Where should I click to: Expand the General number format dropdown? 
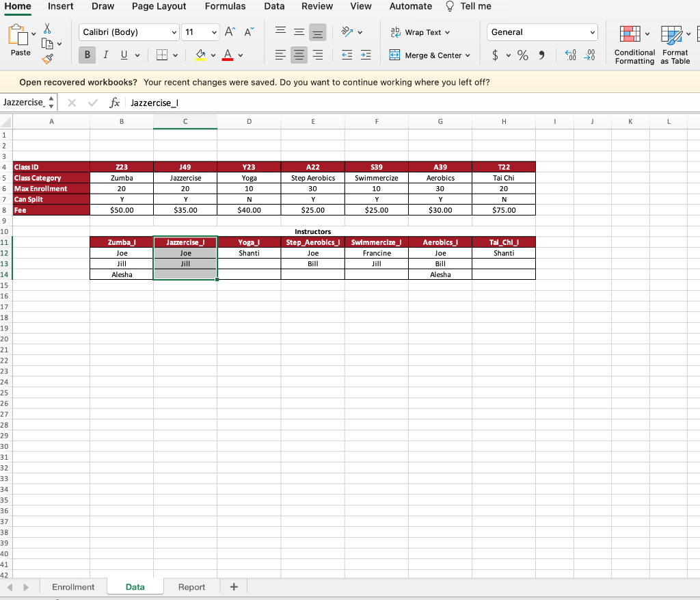[593, 32]
